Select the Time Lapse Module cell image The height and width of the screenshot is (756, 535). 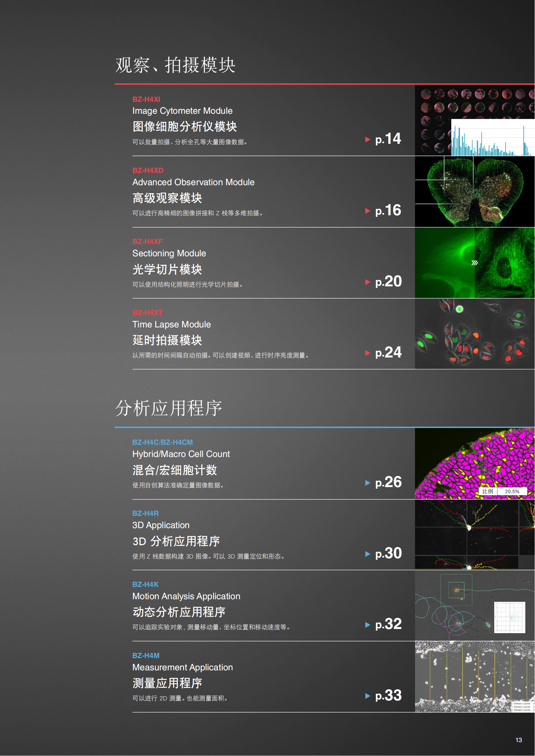coord(475,334)
